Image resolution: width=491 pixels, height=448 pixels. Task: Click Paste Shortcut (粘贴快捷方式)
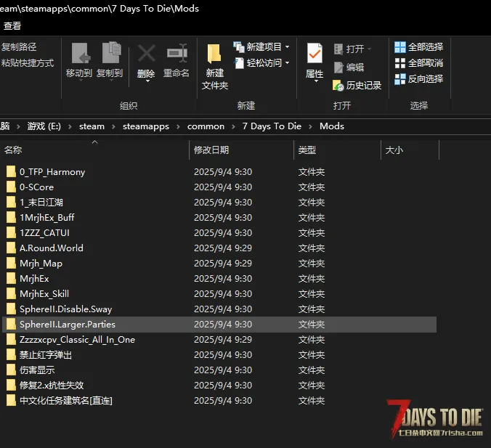click(28, 63)
